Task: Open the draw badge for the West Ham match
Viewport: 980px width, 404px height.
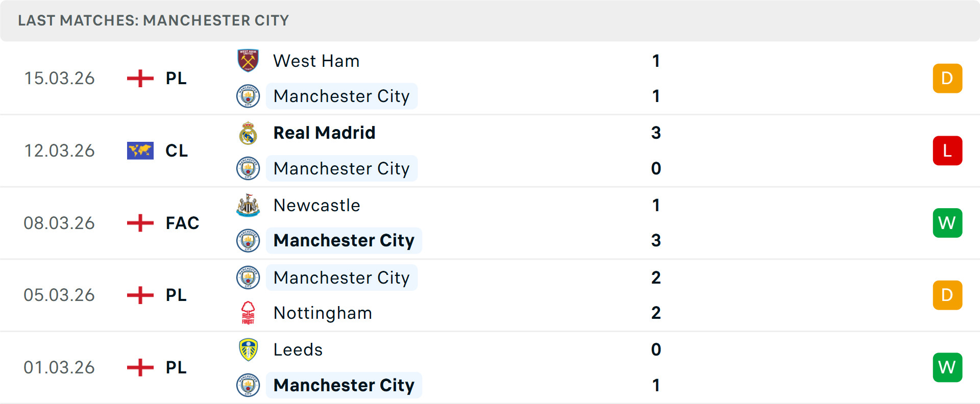Action: [x=947, y=78]
